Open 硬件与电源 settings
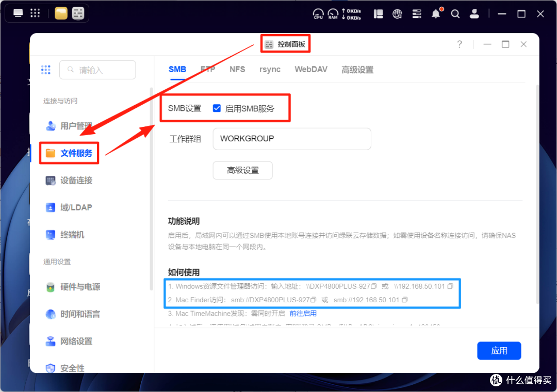 coord(73,287)
